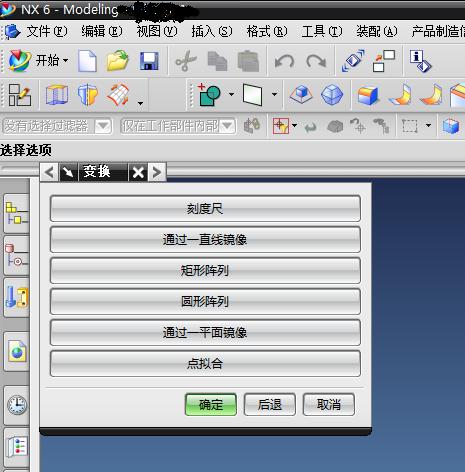Click the 变换 dialog pin arrow icon

(68, 172)
